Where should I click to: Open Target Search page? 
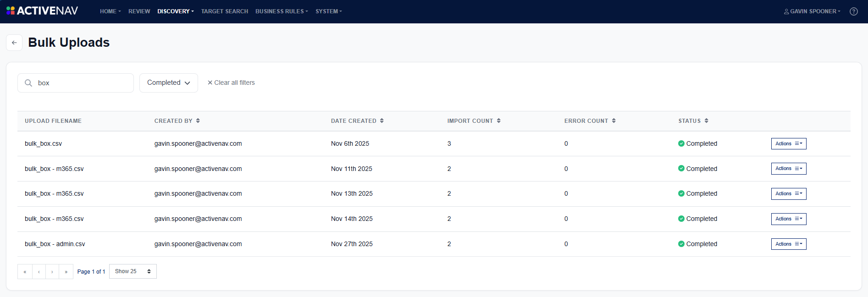tap(225, 11)
